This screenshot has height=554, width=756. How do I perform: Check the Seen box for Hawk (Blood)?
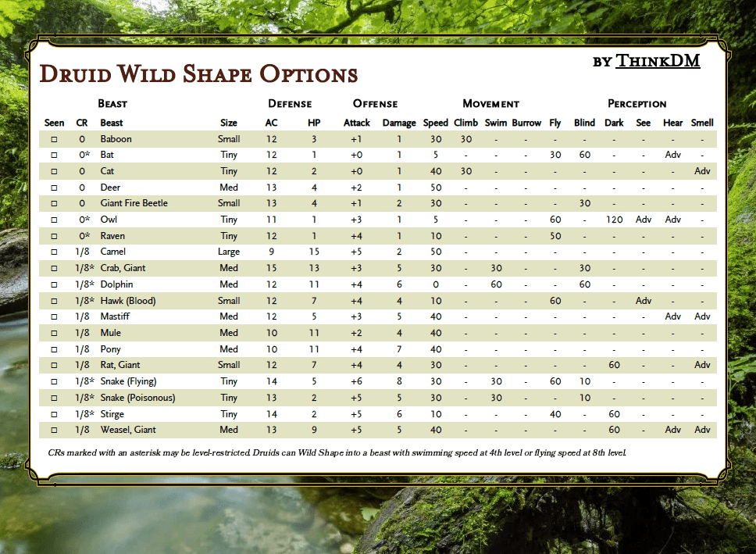pos(53,300)
